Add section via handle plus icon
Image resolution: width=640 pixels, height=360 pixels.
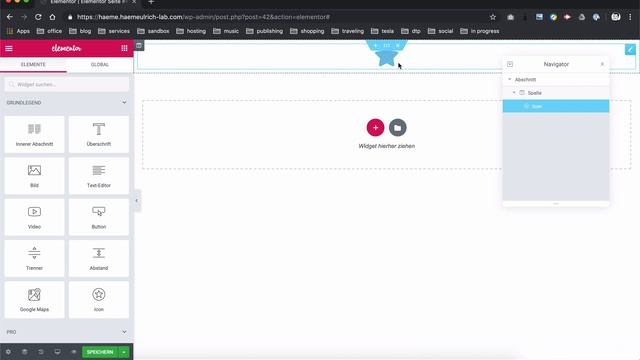click(376, 46)
